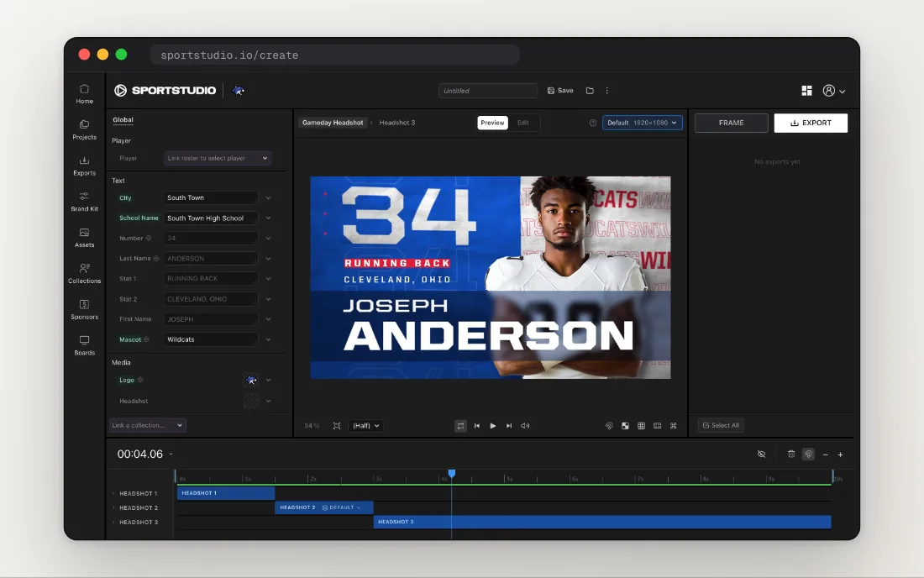Toggle the audio speaker icon
The height and width of the screenshot is (578, 924).
tap(525, 426)
